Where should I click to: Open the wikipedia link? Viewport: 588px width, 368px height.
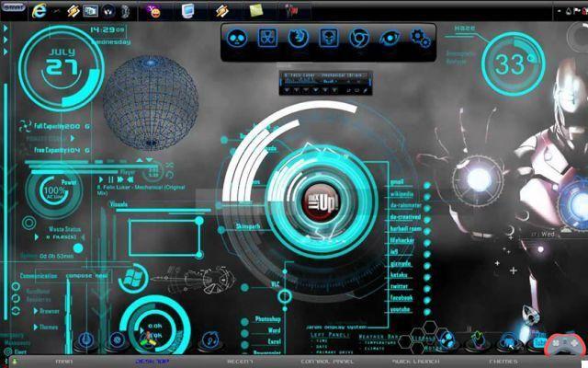pos(401,194)
